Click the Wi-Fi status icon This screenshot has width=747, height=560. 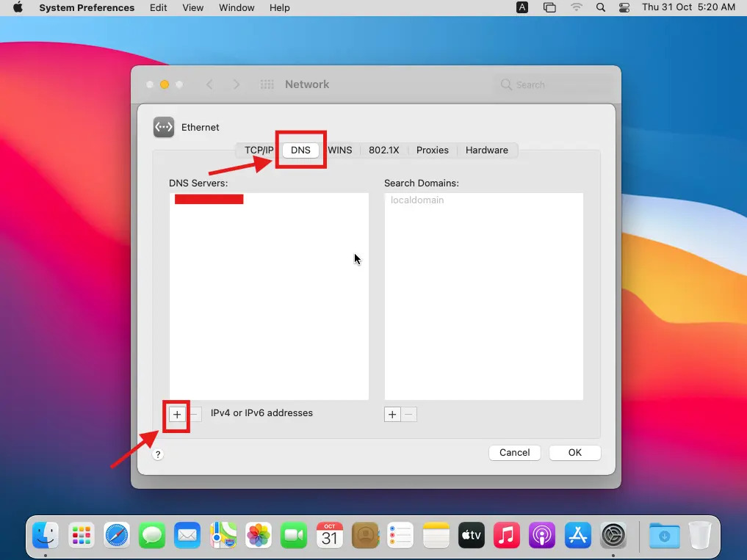point(577,7)
